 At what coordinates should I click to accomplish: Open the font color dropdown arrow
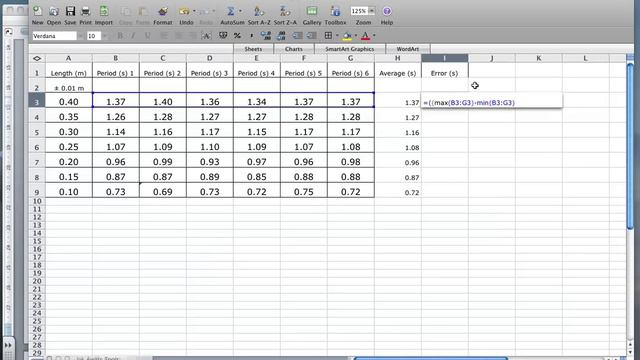pyautogui.click(x=374, y=36)
